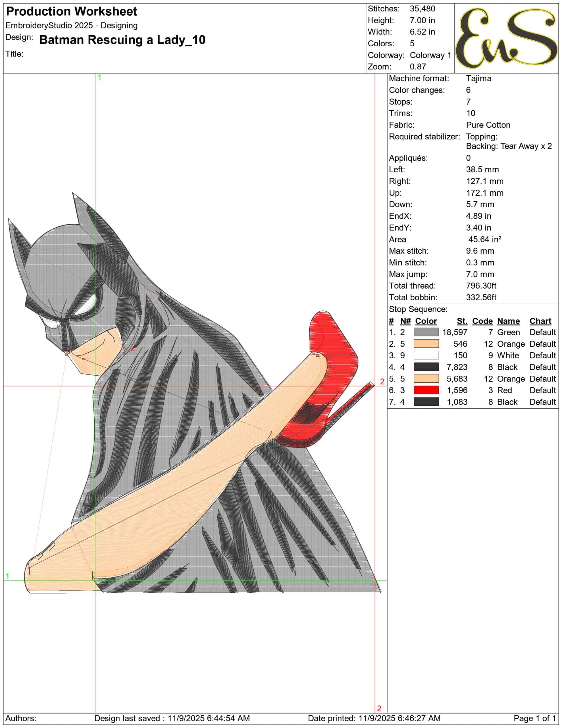Viewport: 562px width, 728px height.
Task: Click 'EmbroideryStudio 2025 - Designing' text
Action: point(72,26)
